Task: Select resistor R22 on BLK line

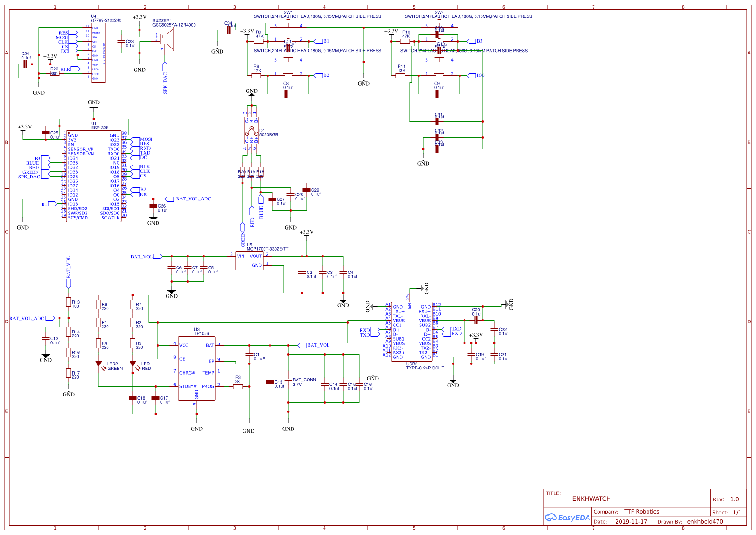Action: pyautogui.click(x=54, y=74)
